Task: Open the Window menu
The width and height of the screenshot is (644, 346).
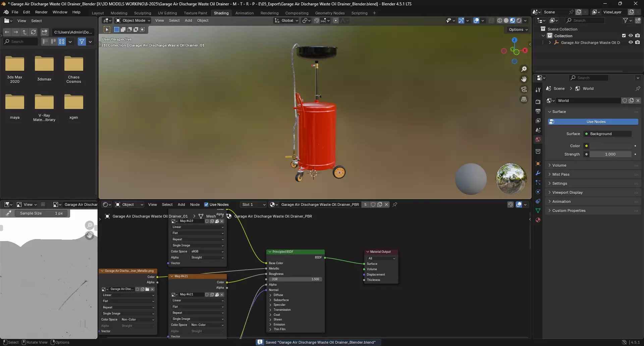Action: pyautogui.click(x=60, y=12)
